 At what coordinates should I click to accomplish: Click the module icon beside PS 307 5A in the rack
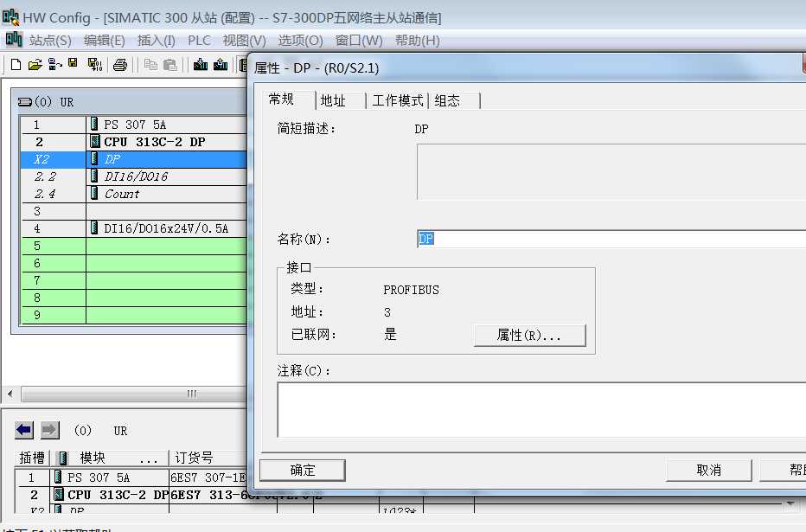pos(94,124)
